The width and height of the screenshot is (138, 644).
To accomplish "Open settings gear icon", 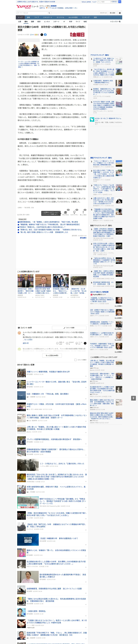I will pyautogui.click(x=120, y=13).
